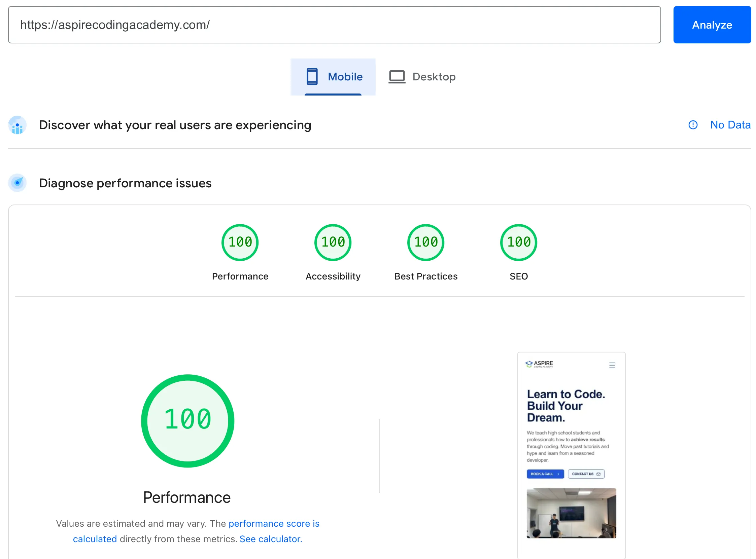The image size is (756, 559).
Task: Click the SEO 100 score circle
Action: point(518,242)
